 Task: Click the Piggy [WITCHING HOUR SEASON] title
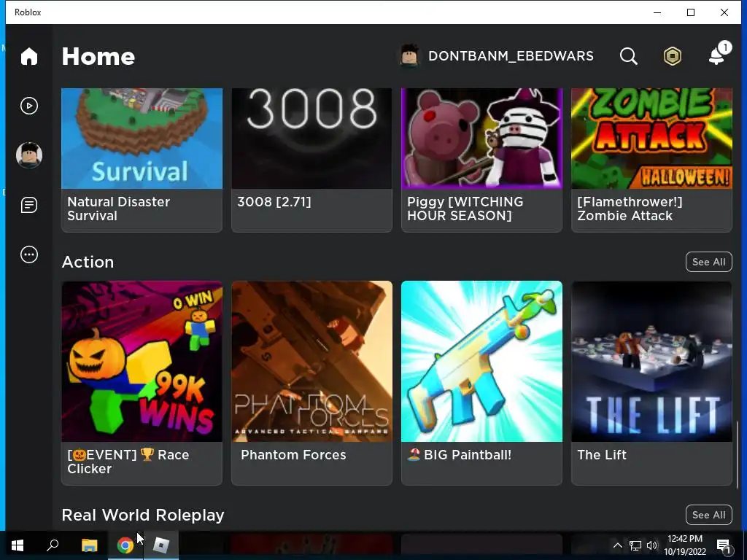coord(465,209)
